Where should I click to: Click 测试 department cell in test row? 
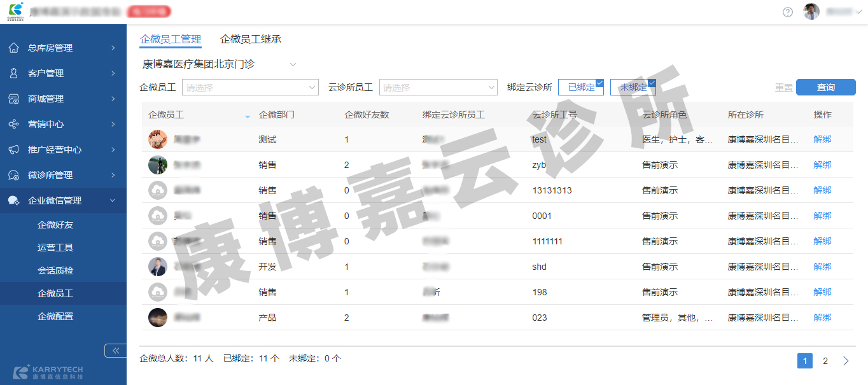268,139
